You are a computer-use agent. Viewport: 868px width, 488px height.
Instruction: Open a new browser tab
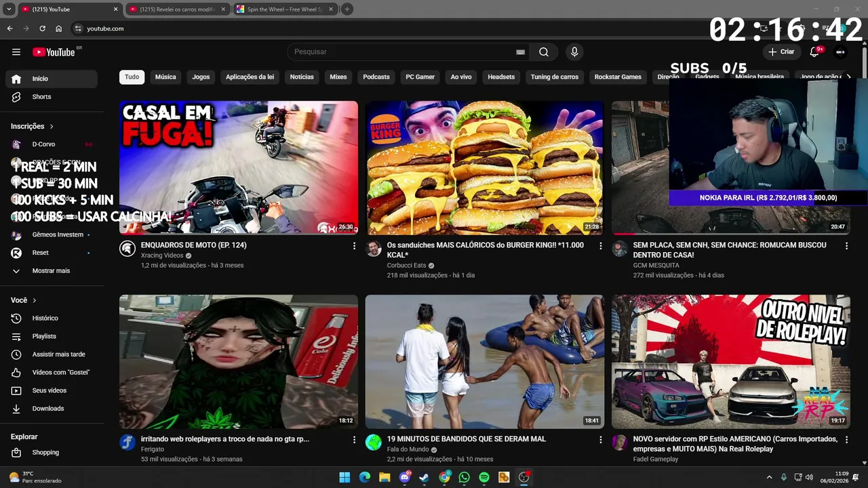(x=347, y=9)
